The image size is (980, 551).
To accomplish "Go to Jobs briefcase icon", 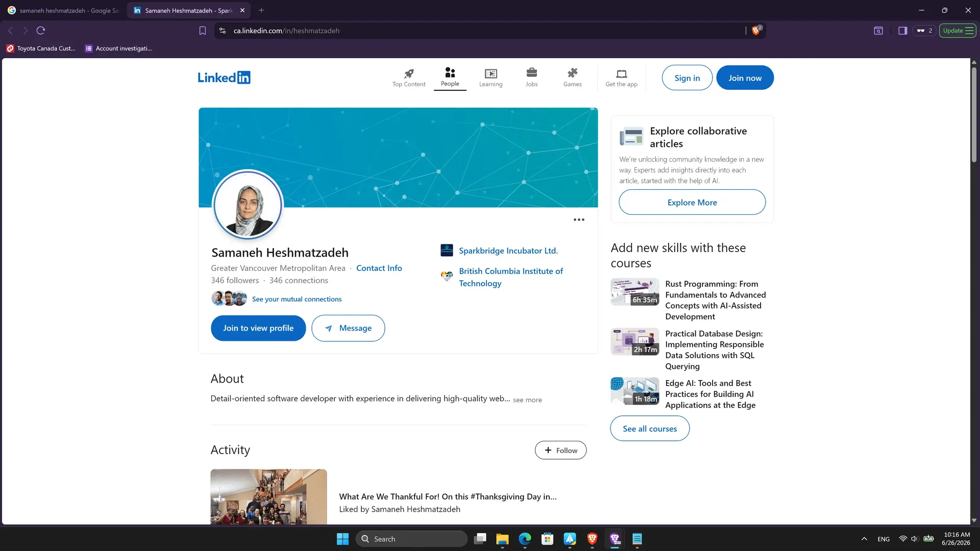I will pos(531,73).
